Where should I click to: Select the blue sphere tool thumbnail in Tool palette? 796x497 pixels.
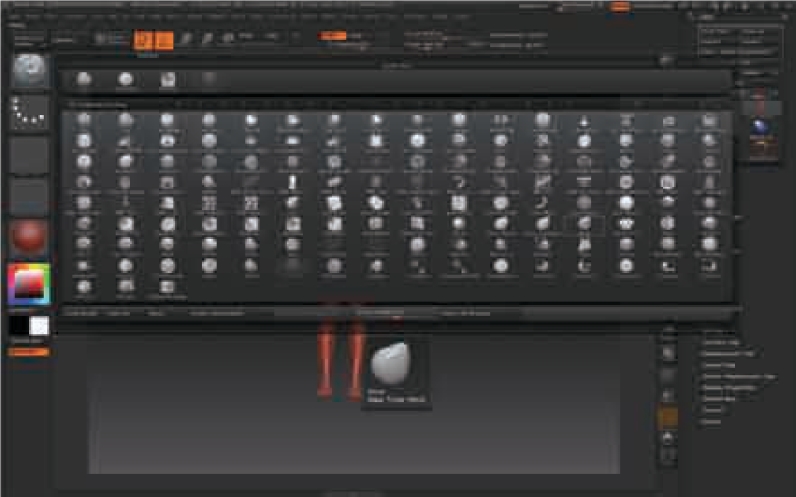tap(760, 127)
